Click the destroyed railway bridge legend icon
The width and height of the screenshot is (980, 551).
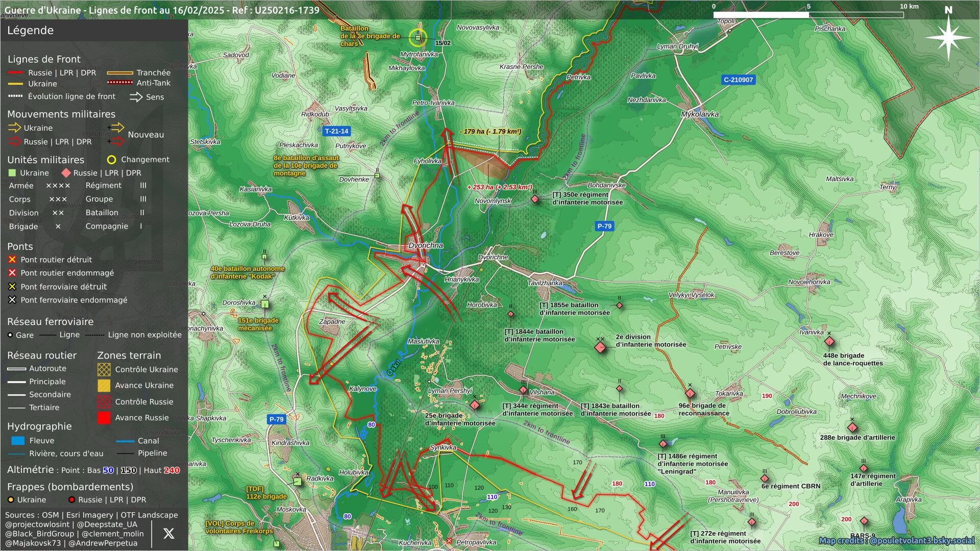tap(12, 287)
